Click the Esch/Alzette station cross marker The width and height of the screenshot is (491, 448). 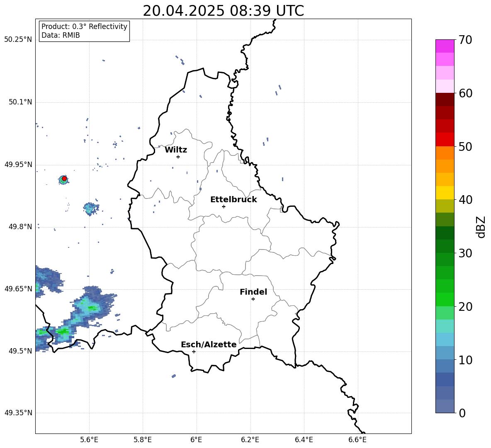click(x=194, y=351)
